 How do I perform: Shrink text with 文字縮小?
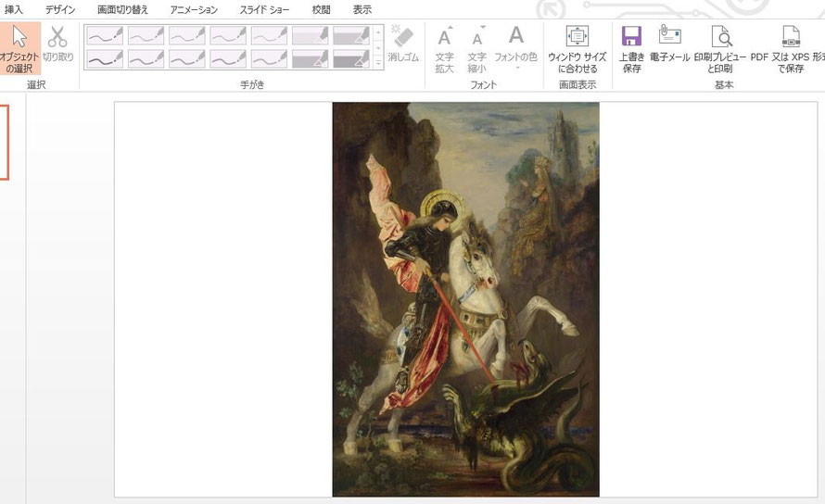[x=476, y=48]
